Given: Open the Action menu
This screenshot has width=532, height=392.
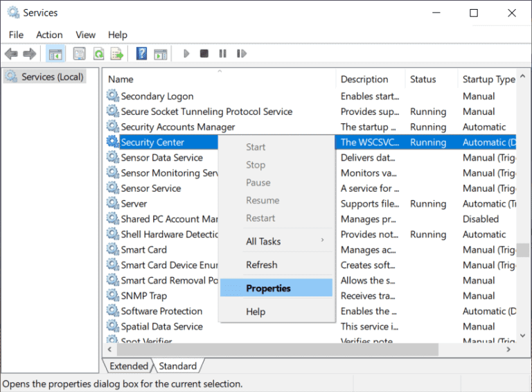Looking at the screenshot, I should pos(49,35).
